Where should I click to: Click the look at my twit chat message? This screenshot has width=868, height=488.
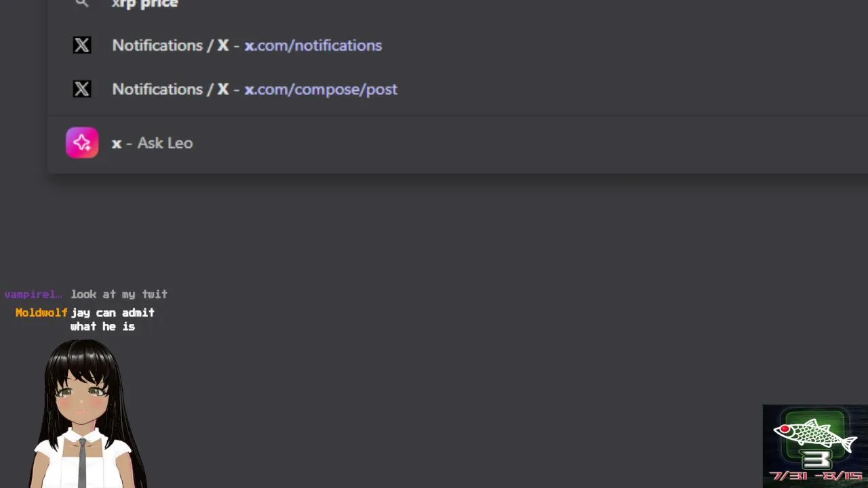(x=119, y=294)
